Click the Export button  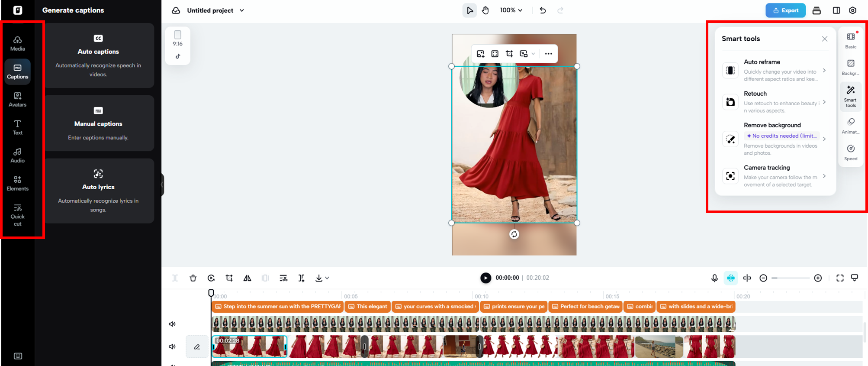785,10
